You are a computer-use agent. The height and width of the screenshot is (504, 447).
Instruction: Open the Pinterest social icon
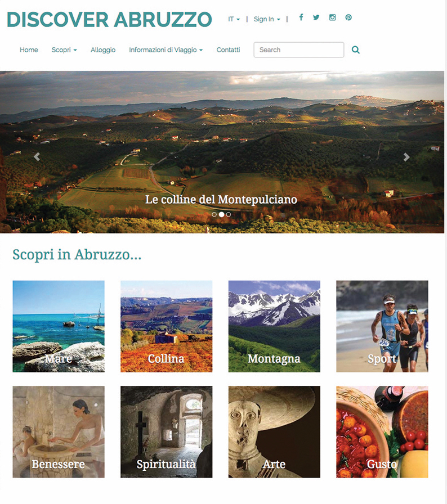tap(348, 17)
